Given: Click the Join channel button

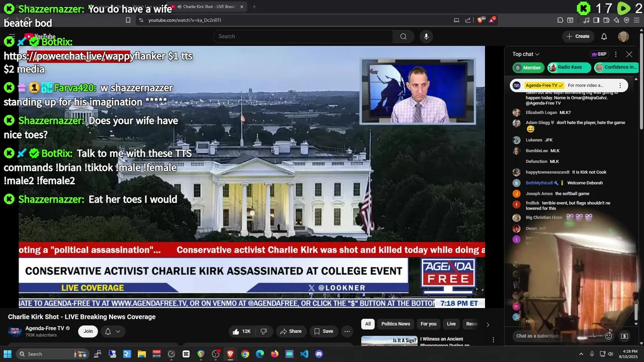Looking at the screenshot, I should [88, 331].
